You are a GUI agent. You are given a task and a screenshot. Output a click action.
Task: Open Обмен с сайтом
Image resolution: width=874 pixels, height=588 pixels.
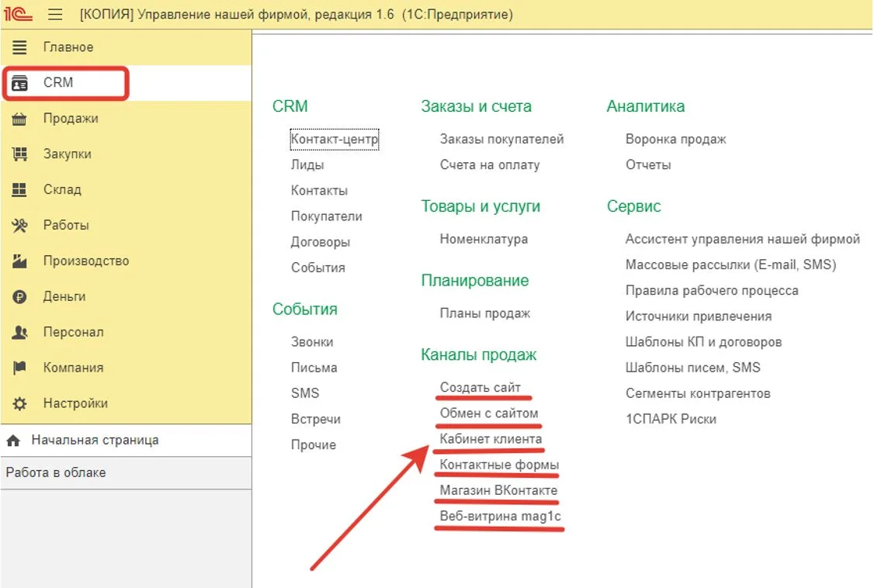489,413
